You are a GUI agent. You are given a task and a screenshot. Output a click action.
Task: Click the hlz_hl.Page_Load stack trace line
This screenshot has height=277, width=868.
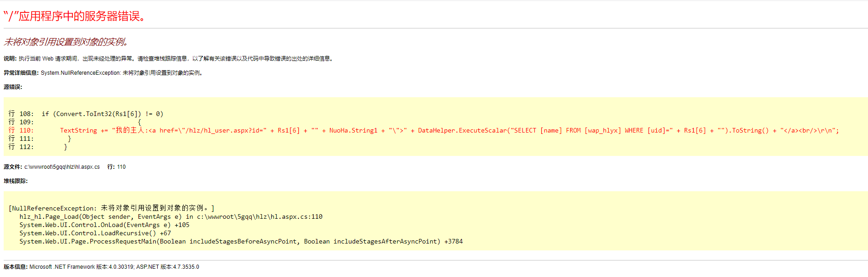[170, 217]
